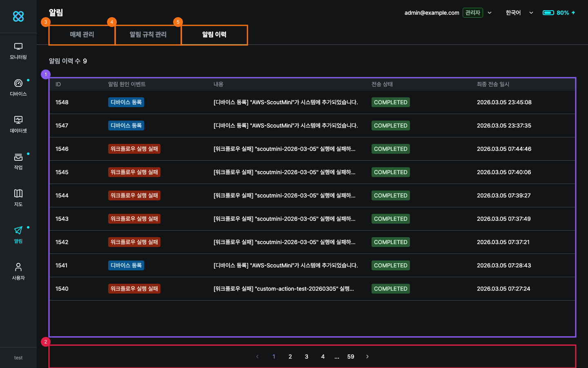Jump to last page 59
Screen dimensions: 588x368
[x=351, y=357]
